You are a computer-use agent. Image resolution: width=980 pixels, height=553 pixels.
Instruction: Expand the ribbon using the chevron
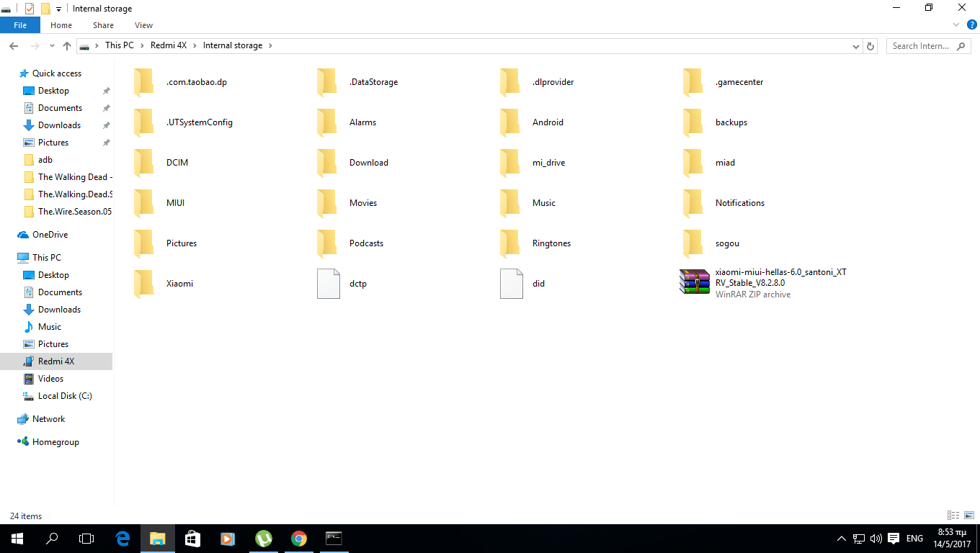(957, 25)
